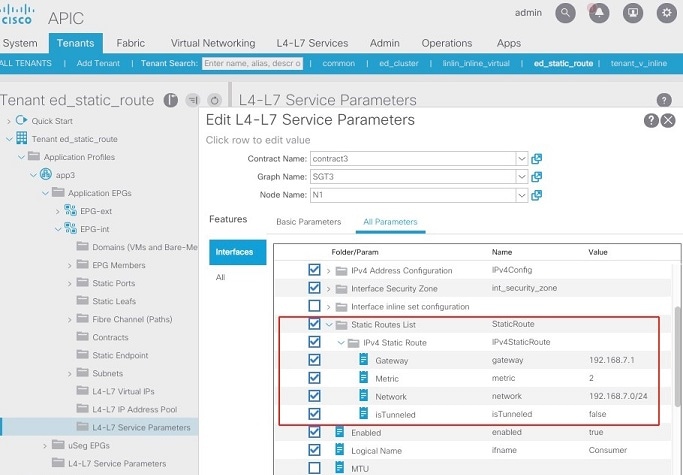Open Graph Name dropdown arrow
Image resolution: width=683 pixels, height=475 pixels.
pyautogui.click(x=521, y=176)
